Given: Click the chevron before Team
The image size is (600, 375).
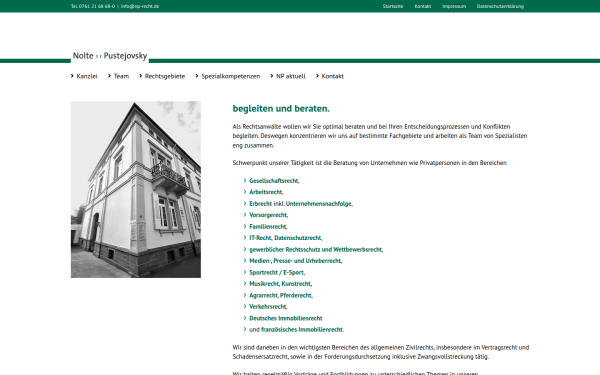Looking at the screenshot, I should tap(109, 76).
